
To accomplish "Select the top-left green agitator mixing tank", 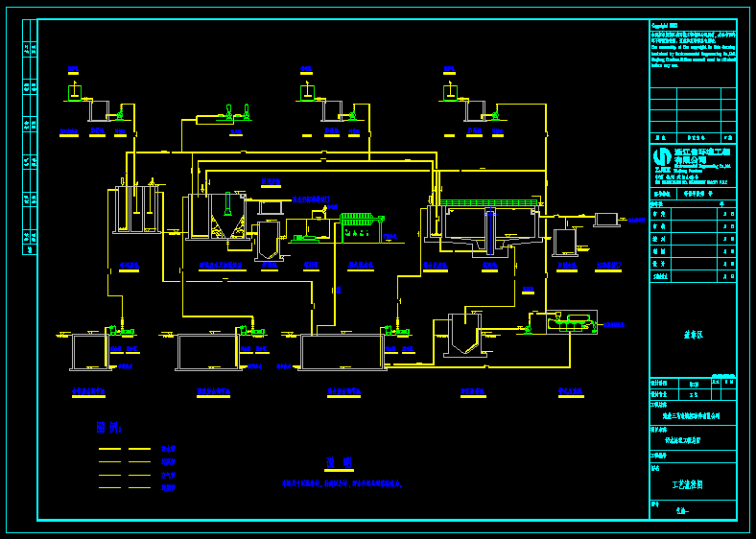I will (74, 91).
